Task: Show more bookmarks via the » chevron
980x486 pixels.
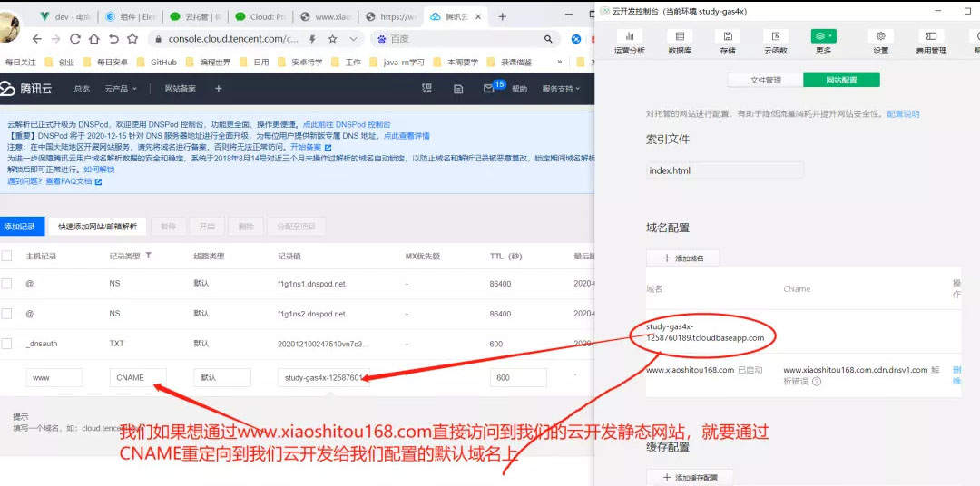Action: 559,62
